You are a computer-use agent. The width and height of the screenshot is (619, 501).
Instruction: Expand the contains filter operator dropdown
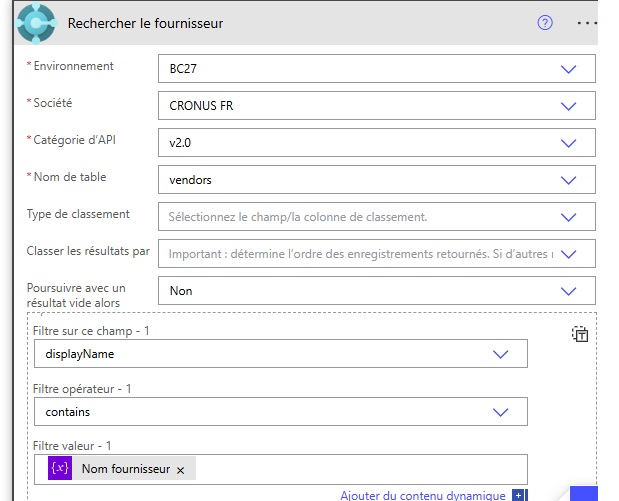click(x=500, y=411)
